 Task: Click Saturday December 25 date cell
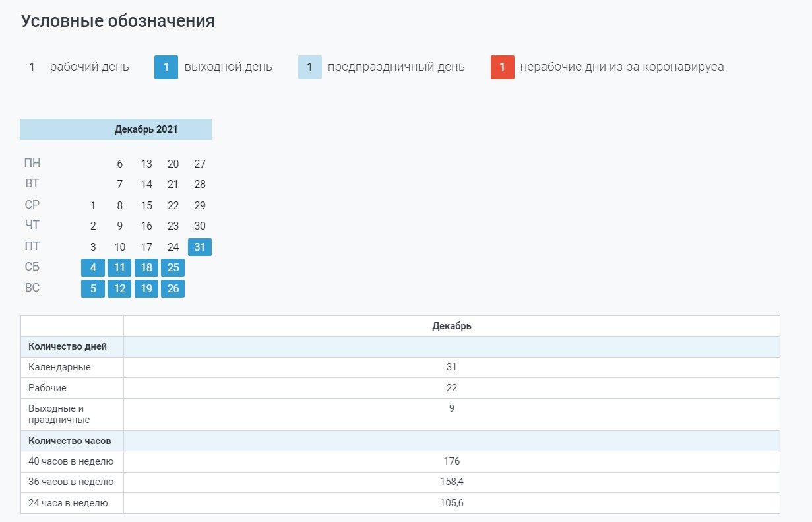point(173,268)
